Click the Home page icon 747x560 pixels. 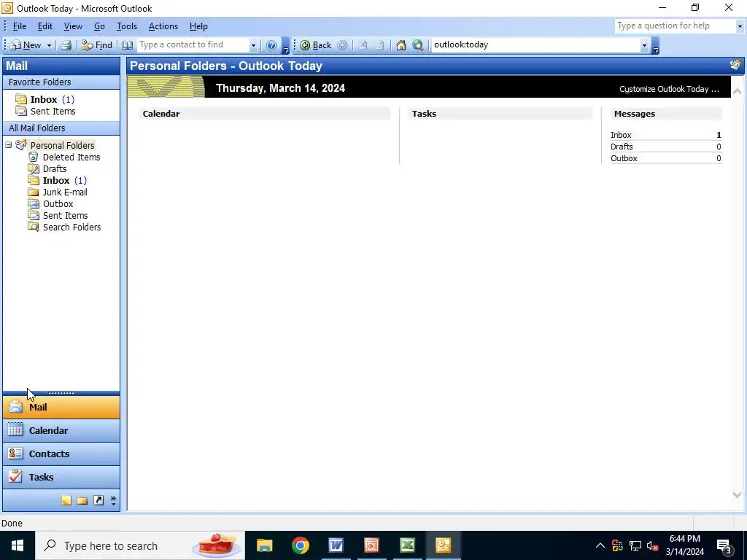tap(401, 45)
